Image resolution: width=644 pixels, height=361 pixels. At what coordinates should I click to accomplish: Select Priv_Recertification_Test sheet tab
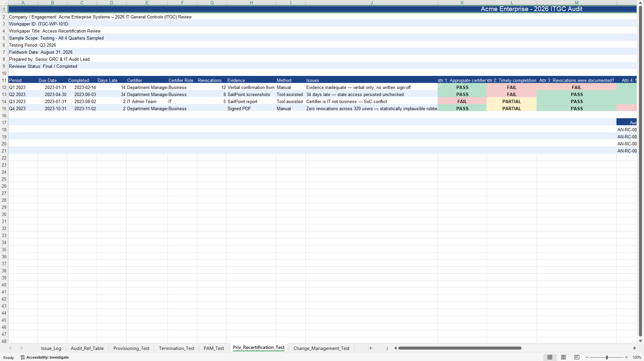coord(258,348)
